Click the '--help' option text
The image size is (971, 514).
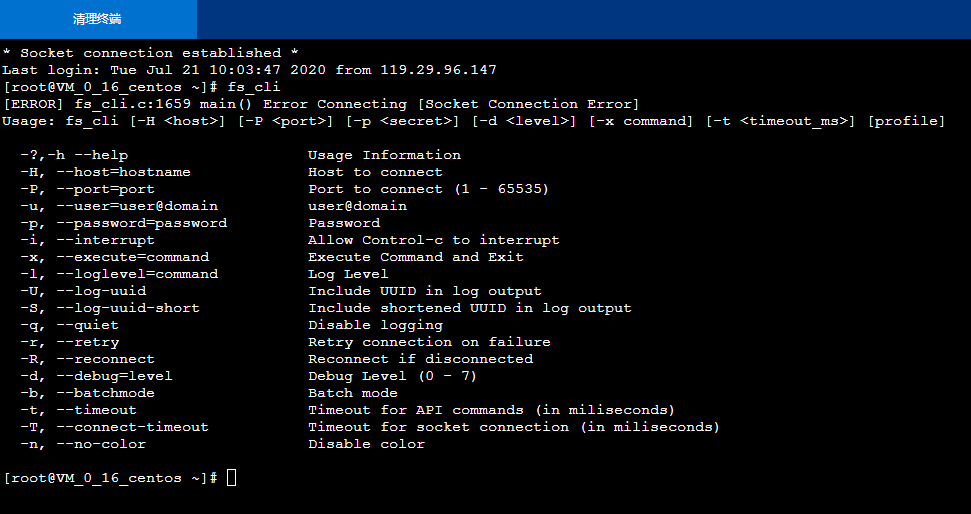click(92, 155)
